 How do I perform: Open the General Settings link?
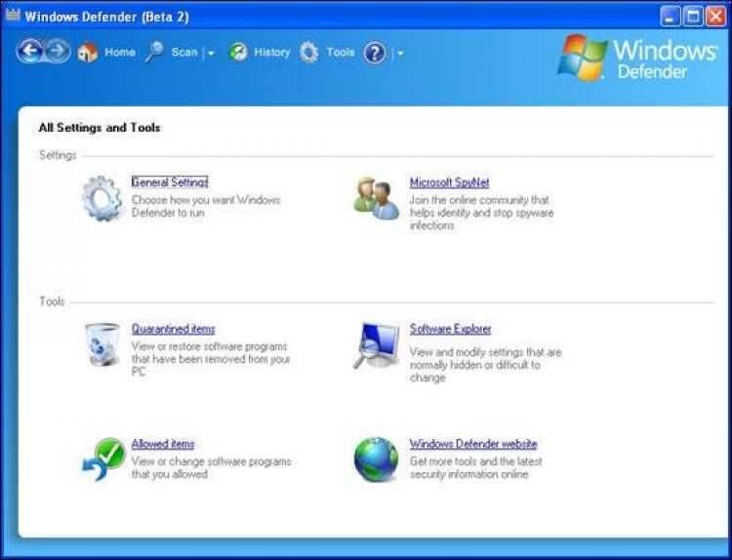tap(170, 182)
